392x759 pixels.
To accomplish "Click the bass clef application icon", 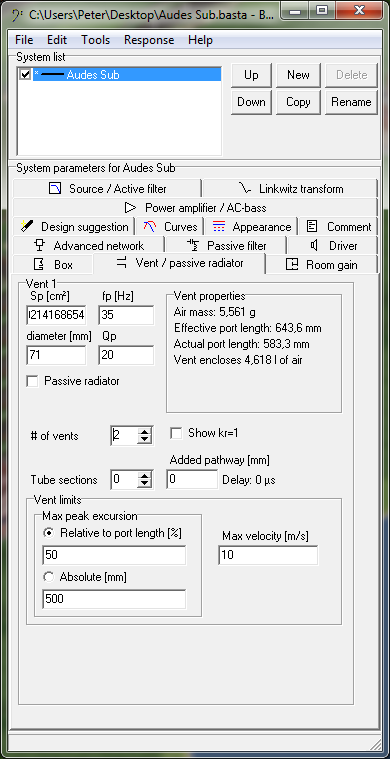I will (x=18, y=14).
